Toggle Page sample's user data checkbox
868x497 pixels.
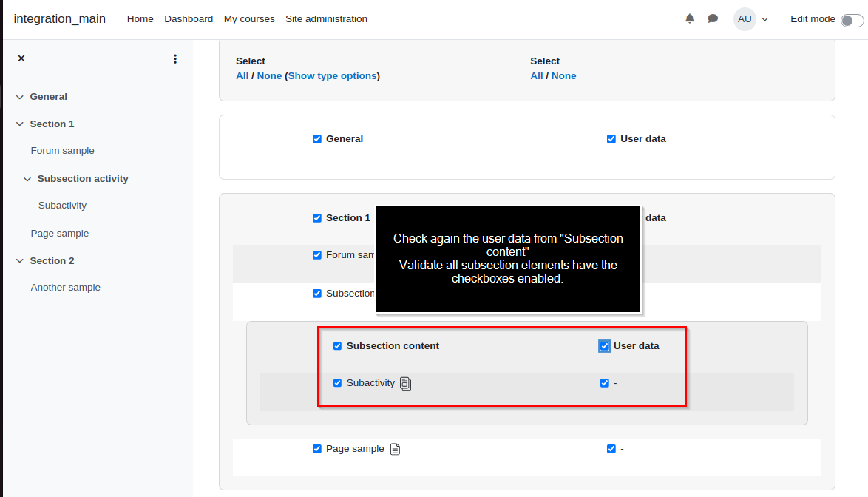pos(611,449)
